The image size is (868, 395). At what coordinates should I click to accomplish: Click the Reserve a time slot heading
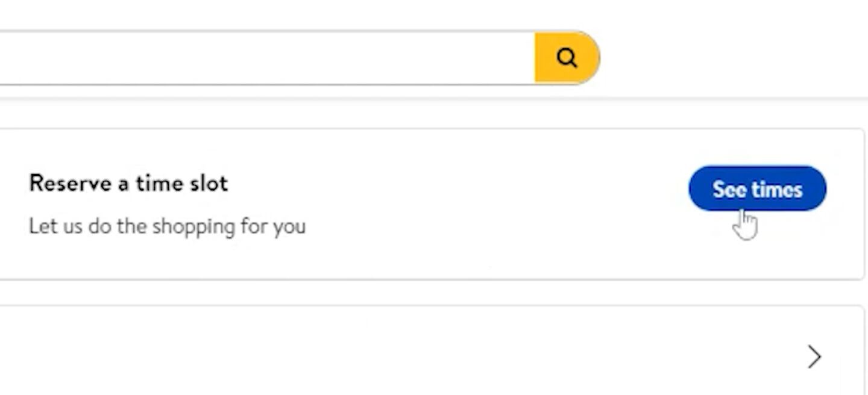128,183
